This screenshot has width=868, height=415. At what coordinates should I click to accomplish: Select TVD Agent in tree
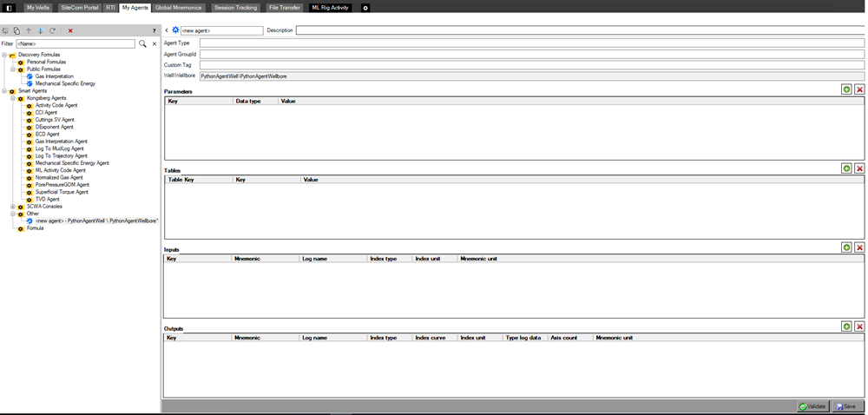(47, 199)
